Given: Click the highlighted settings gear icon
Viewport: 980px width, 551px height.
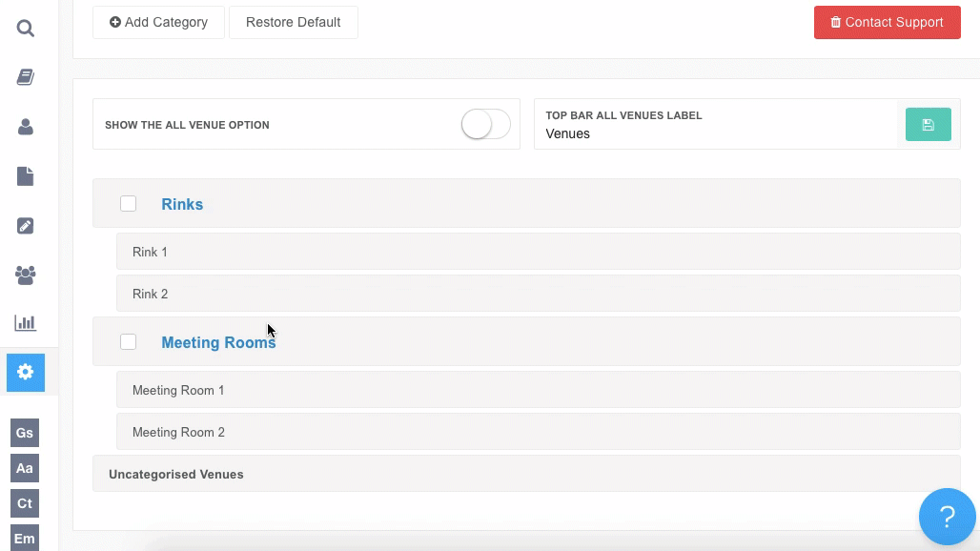Looking at the screenshot, I should tap(26, 372).
